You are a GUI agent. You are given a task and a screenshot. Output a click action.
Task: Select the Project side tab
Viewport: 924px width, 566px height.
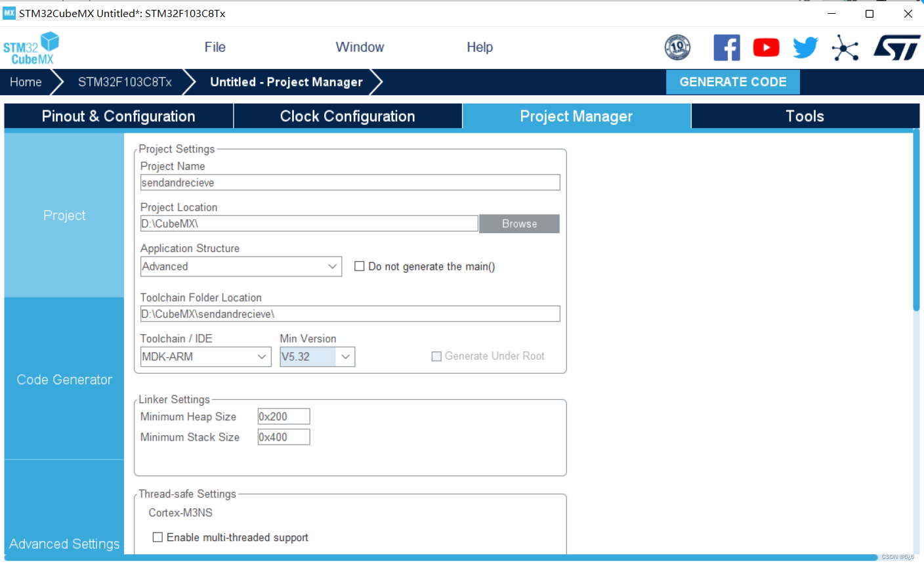[x=64, y=215]
